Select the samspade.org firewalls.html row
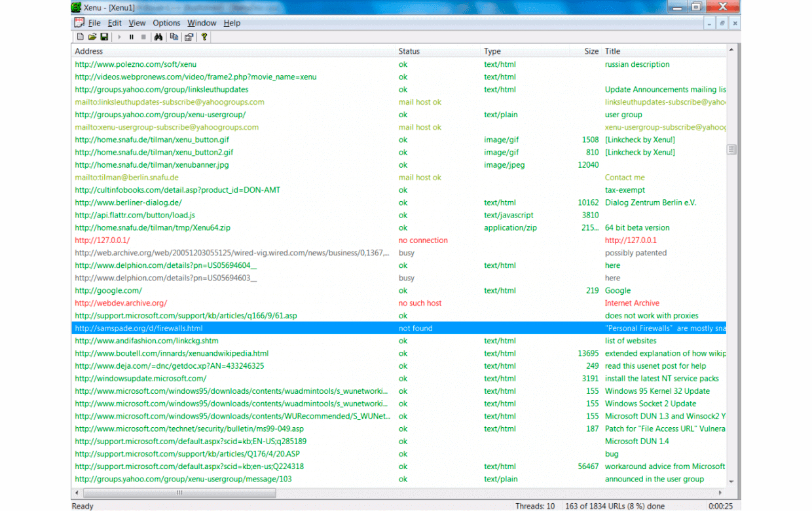The image size is (812, 511). tap(399, 328)
